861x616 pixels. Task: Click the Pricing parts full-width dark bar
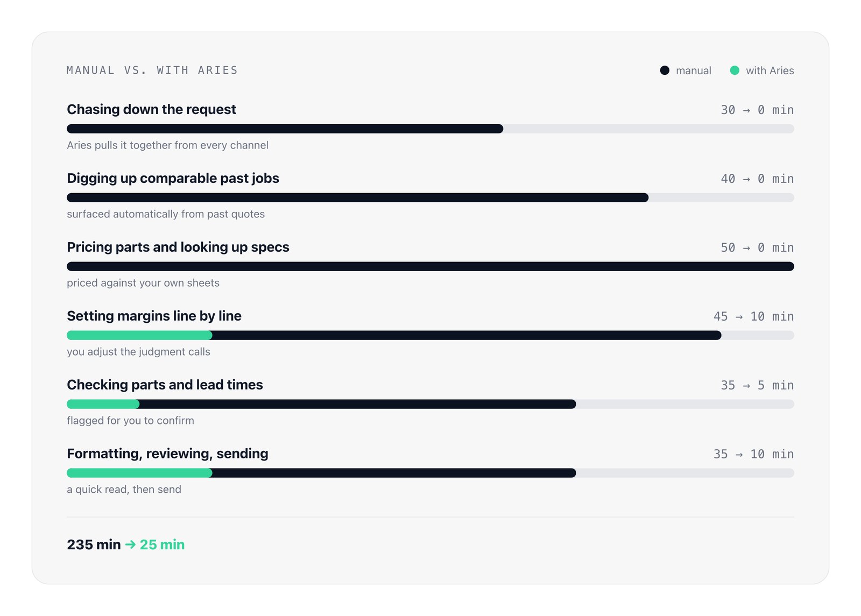pos(430,266)
